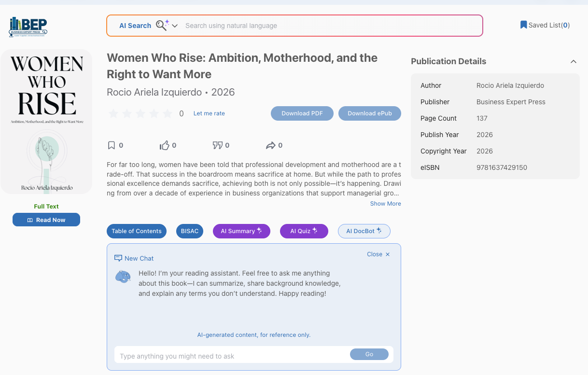Click the AI Search magnifier icon

[161, 26]
